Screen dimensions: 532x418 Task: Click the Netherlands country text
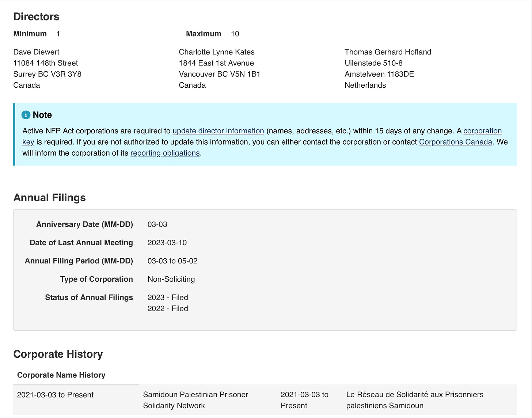[x=365, y=85]
